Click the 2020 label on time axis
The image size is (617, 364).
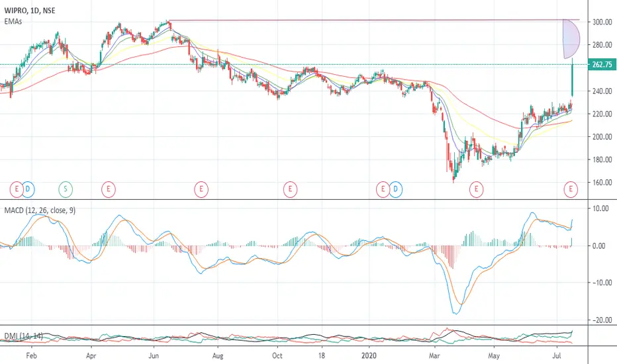click(369, 356)
